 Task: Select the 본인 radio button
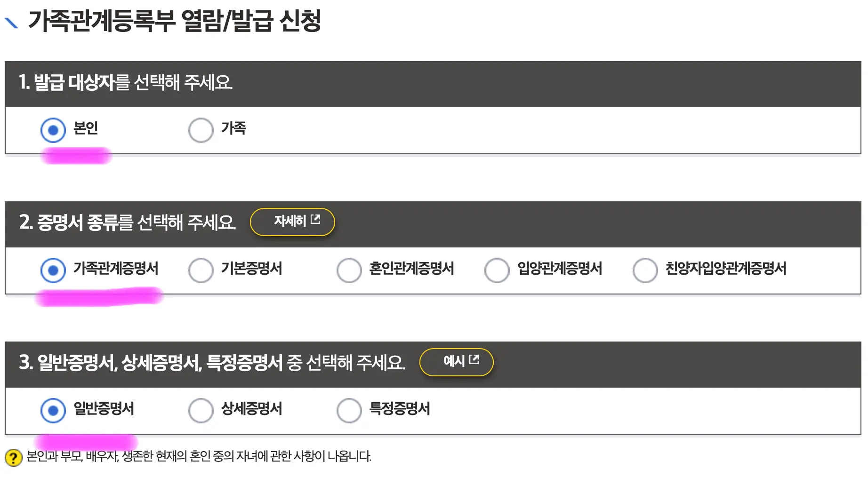53,128
